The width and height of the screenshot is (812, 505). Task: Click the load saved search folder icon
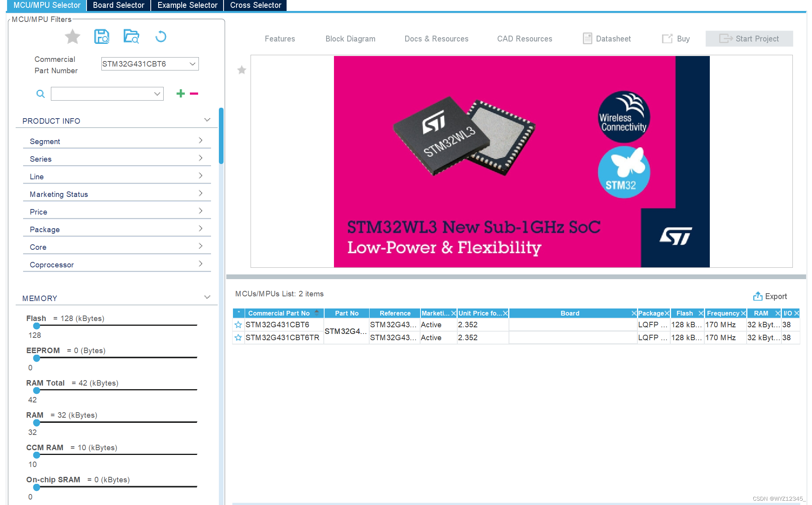pyautogui.click(x=131, y=37)
